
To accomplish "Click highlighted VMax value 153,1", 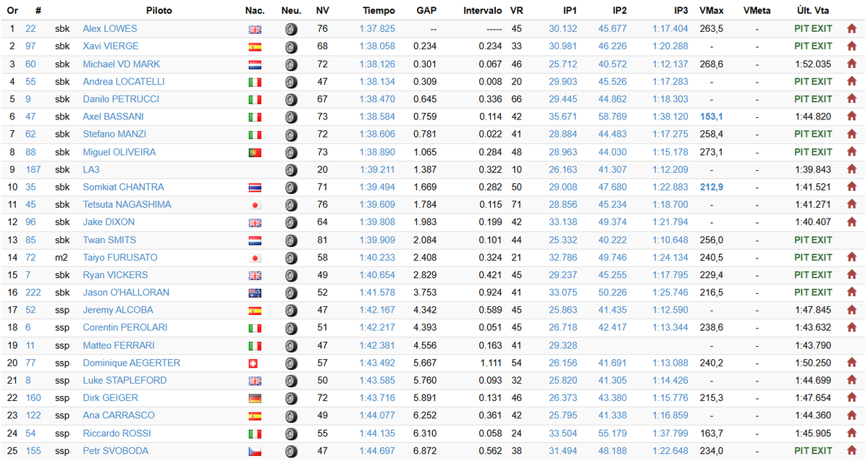I will pos(712,117).
